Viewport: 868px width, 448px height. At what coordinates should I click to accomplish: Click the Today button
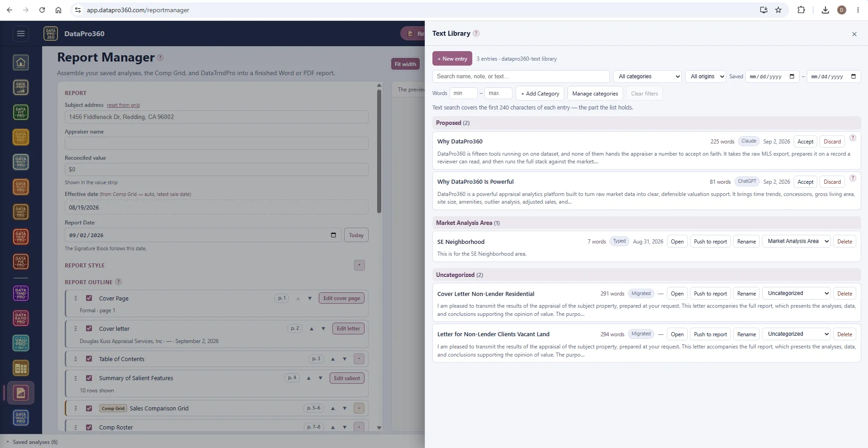pyautogui.click(x=356, y=235)
